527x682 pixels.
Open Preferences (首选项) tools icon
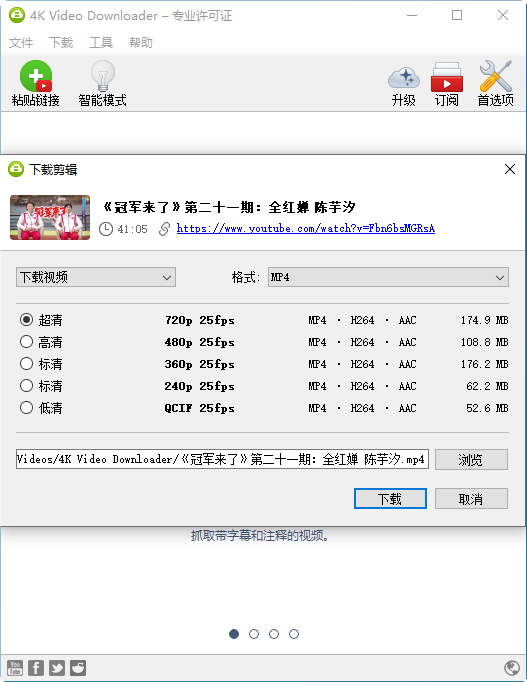495,76
